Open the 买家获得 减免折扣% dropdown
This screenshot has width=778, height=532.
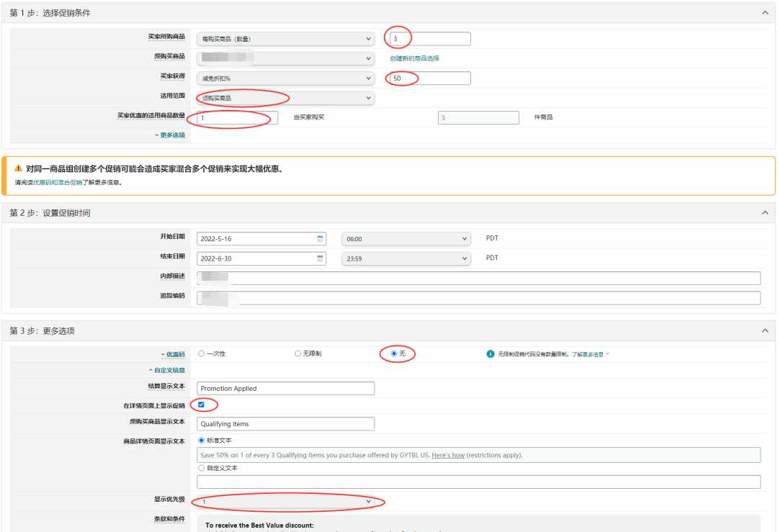point(285,78)
